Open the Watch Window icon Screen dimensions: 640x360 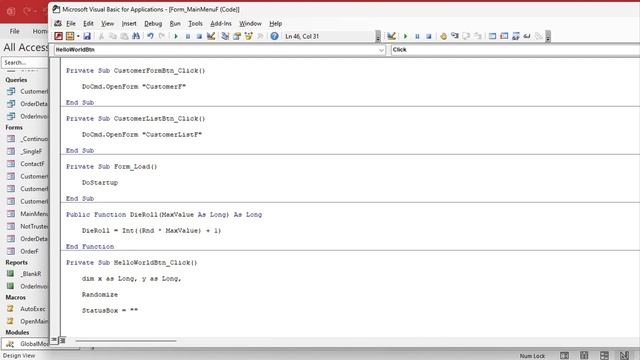click(516, 36)
